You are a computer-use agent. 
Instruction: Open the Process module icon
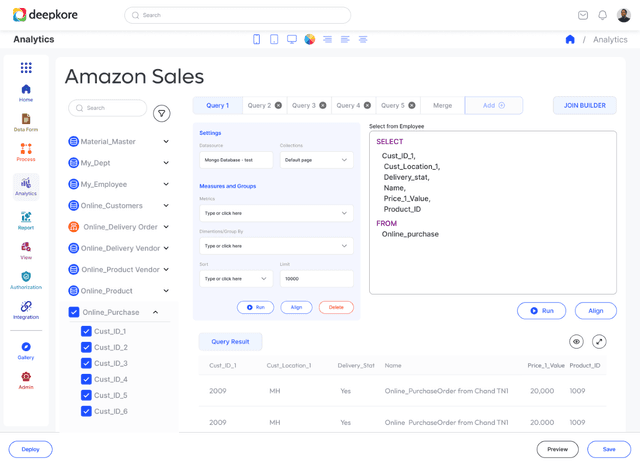pyautogui.click(x=26, y=153)
